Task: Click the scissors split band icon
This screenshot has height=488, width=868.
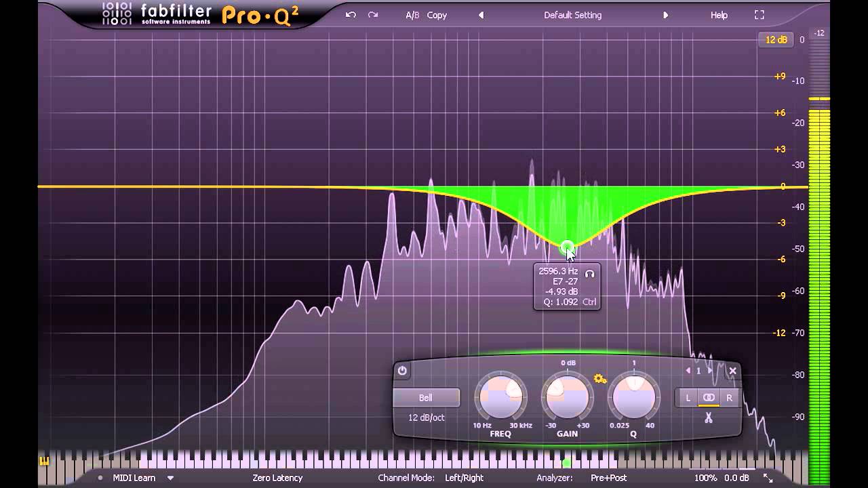Action: 709,418
